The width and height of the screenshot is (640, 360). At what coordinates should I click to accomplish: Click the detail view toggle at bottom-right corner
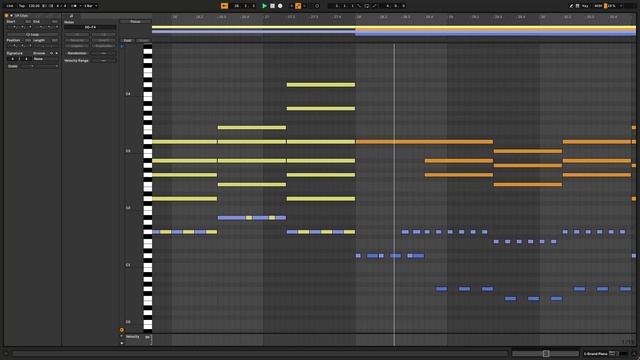click(634, 353)
